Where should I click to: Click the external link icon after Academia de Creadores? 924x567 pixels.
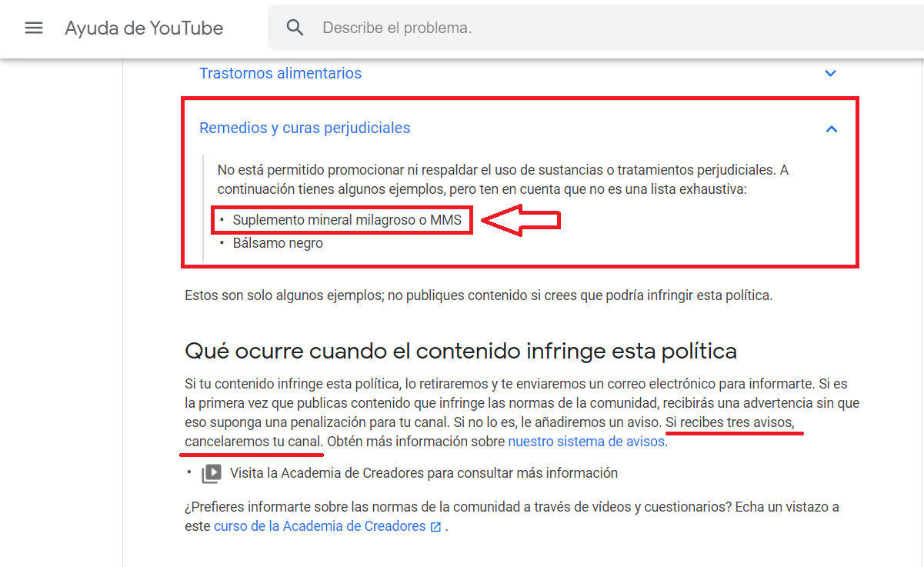point(435,527)
